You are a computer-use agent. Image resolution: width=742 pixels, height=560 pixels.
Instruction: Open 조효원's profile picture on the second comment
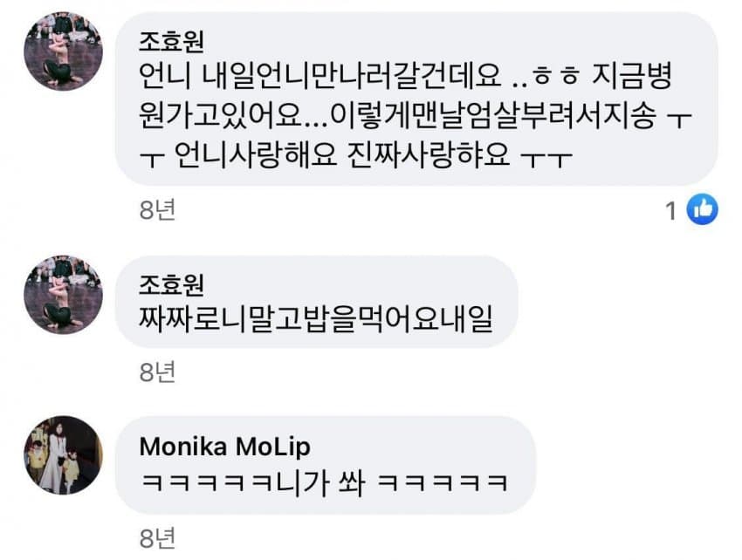point(64,295)
